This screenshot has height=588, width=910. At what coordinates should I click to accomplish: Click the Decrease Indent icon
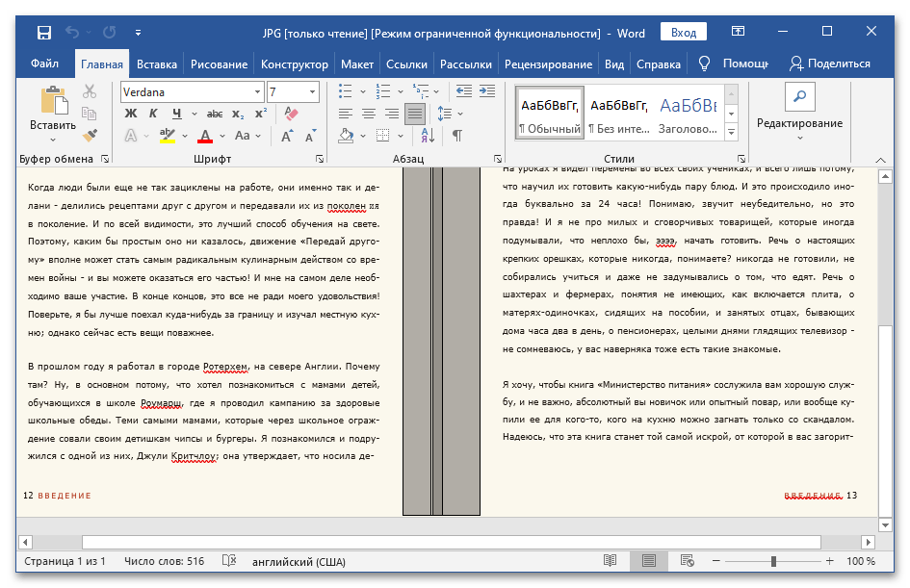click(x=464, y=91)
